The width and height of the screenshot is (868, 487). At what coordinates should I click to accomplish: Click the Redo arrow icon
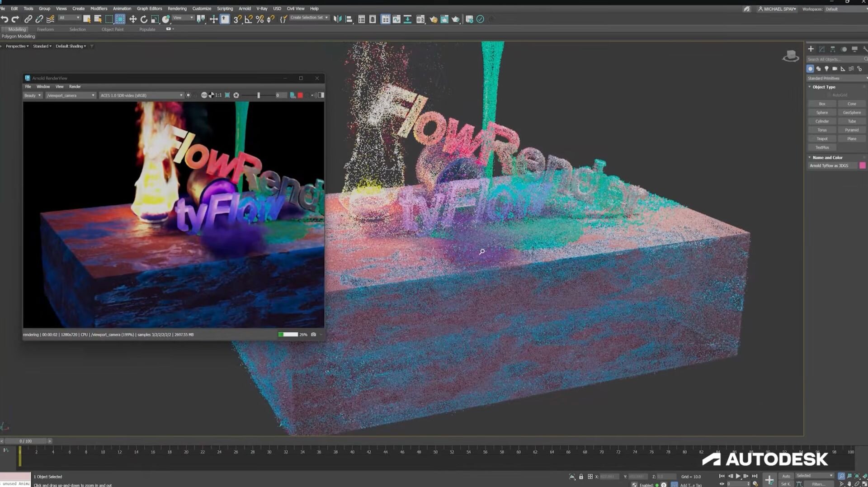pyautogui.click(x=15, y=19)
